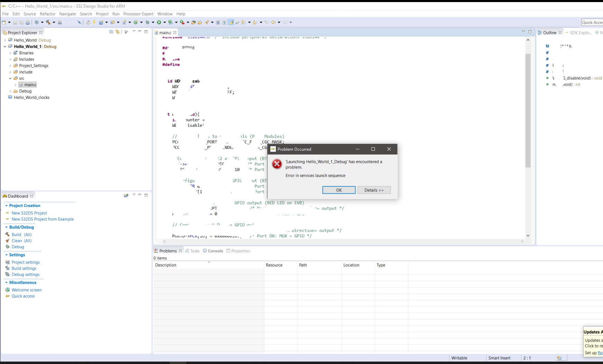The image size is (603, 364).
Task: Toggle Mark Occurrences highlighter in toolbar
Action: click(231, 22)
